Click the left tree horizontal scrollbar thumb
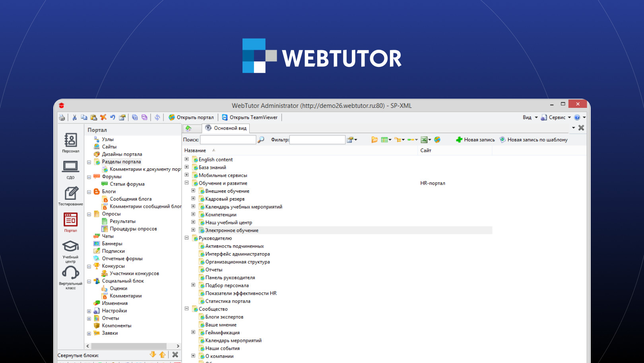The image size is (644, 363). (129, 346)
